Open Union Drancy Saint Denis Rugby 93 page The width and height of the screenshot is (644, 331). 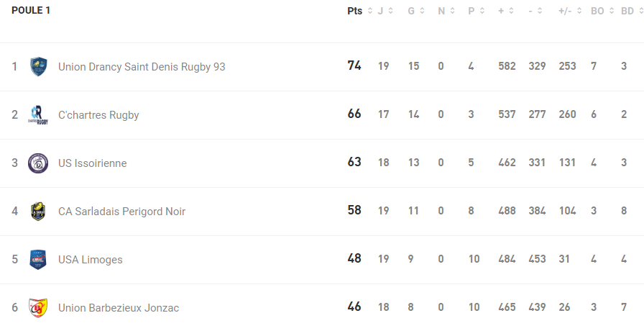tap(142, 67)
